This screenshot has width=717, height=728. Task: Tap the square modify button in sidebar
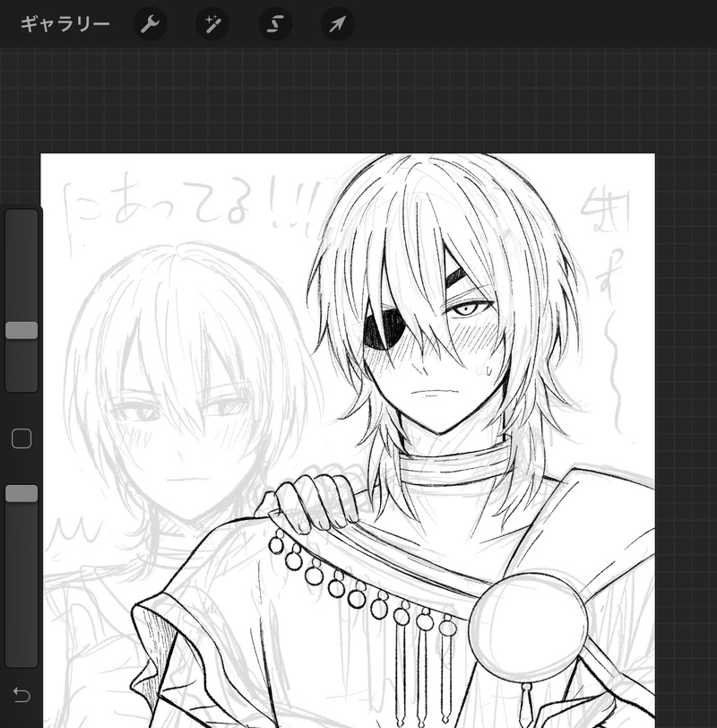click(22, 438)
